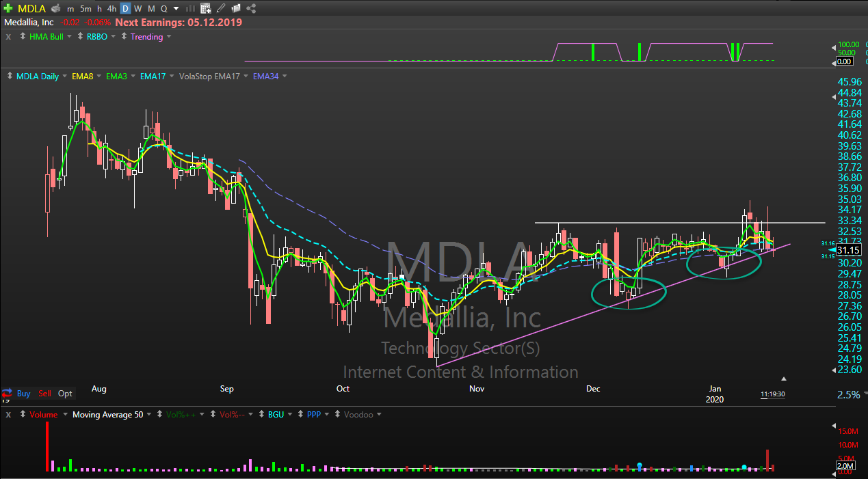Click the Buy button
This screenshot has height=479, width=868.
click(x=24, y=394)
